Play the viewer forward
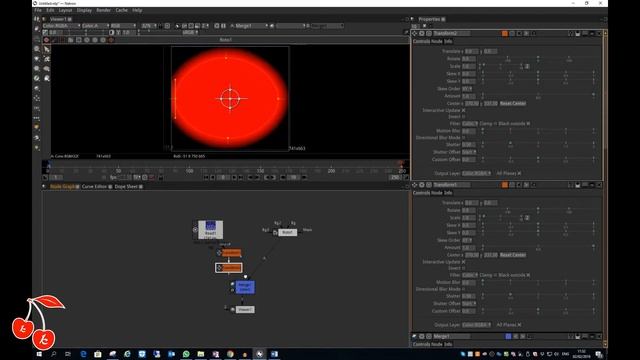The height and width of the screenshot is (360, 640). (234, 178)
